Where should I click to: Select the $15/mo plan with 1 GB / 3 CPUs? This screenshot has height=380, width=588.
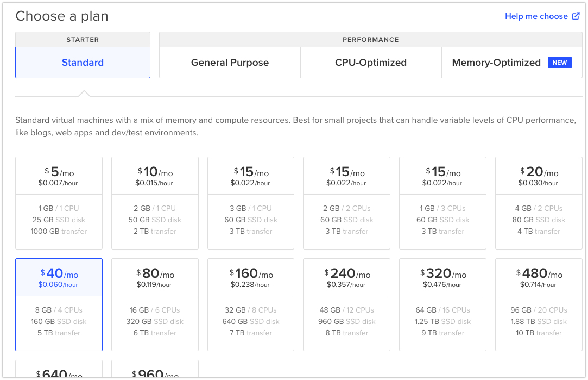coord(442,203)
